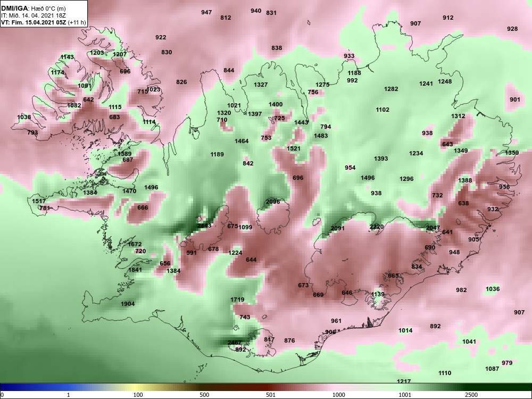Screen dimensions: 532x399
Task: Click the map value 928
Action: pyautogui.click(x=512, y=29)
